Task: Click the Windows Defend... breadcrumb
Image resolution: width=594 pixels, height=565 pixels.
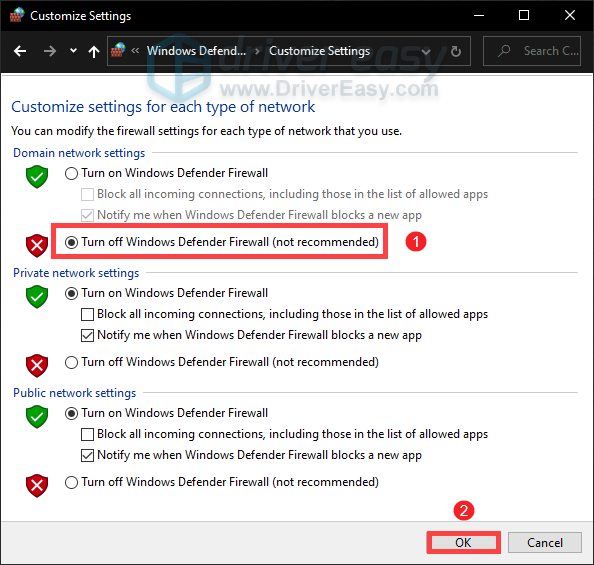Action: click(x=196, y=51)
